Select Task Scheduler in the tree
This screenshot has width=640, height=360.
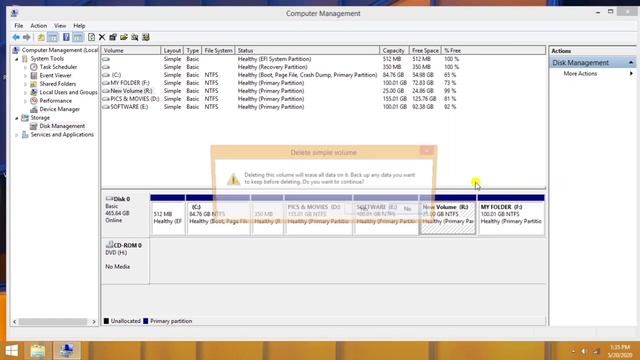58,67
